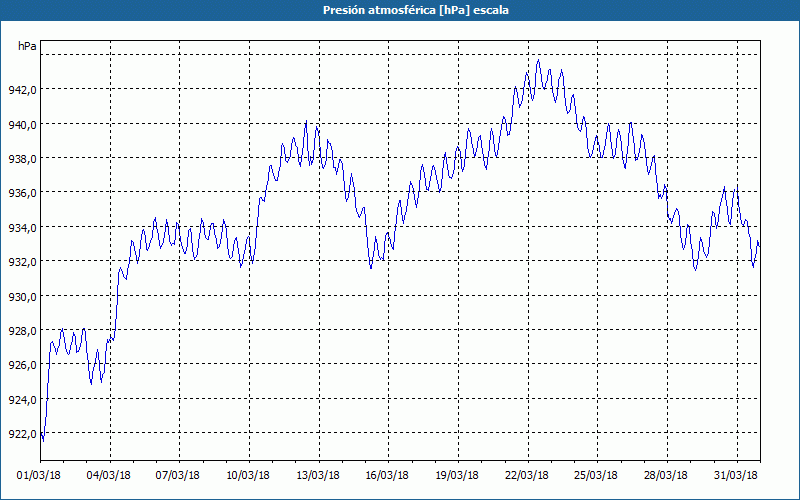Select the 25/03/18 date label
The height and width of the screenshot is (500, 800).
point(596,476)
